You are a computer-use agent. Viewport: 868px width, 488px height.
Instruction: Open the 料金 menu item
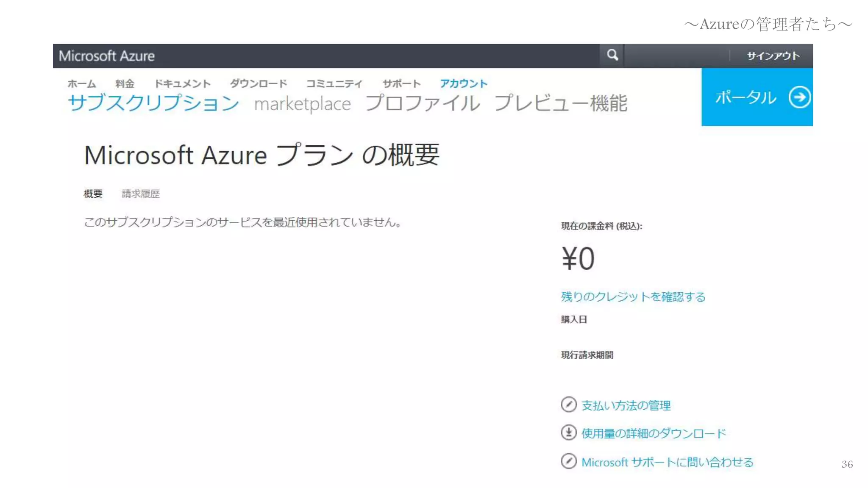coord(125,83)
